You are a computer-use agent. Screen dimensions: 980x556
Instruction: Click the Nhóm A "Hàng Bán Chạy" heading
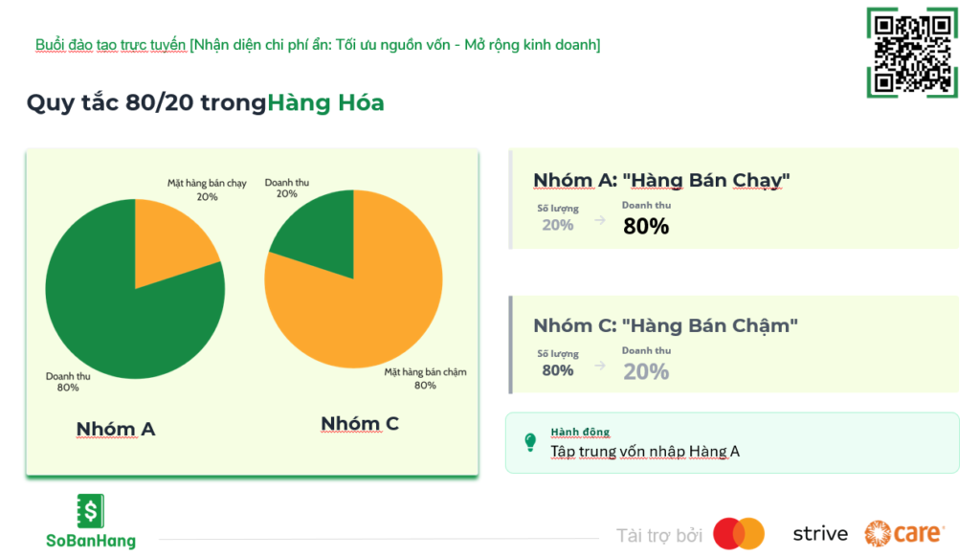pyautogui.click(x=661, y=180)
